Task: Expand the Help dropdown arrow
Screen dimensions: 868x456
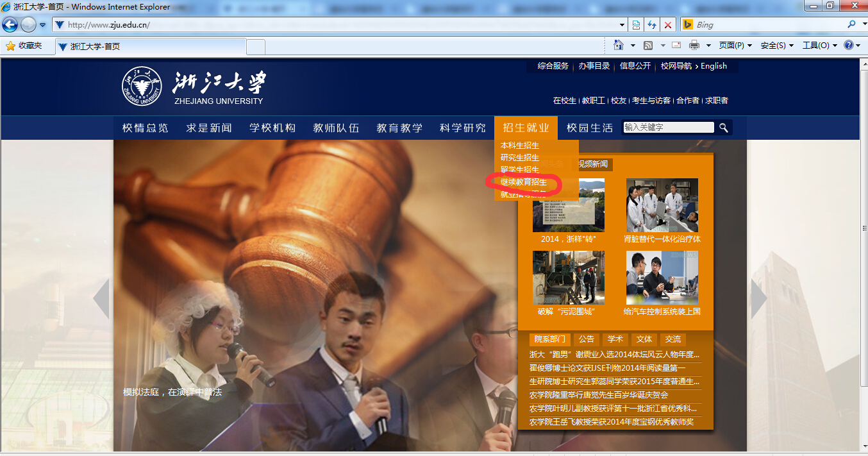Action: coord(859,46)
